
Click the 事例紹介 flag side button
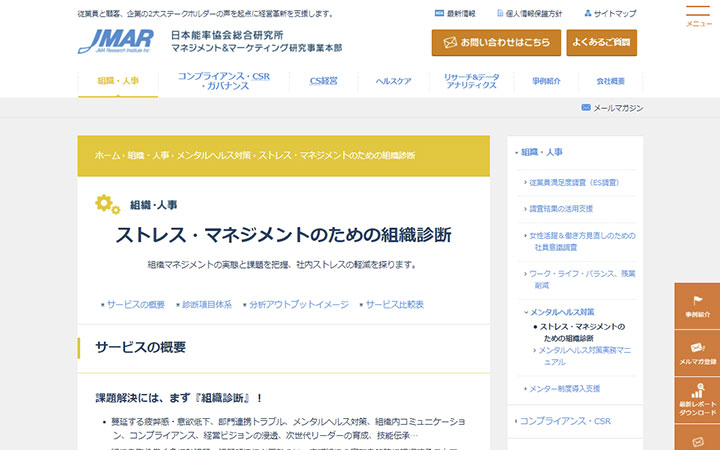[x=697, y=306]
